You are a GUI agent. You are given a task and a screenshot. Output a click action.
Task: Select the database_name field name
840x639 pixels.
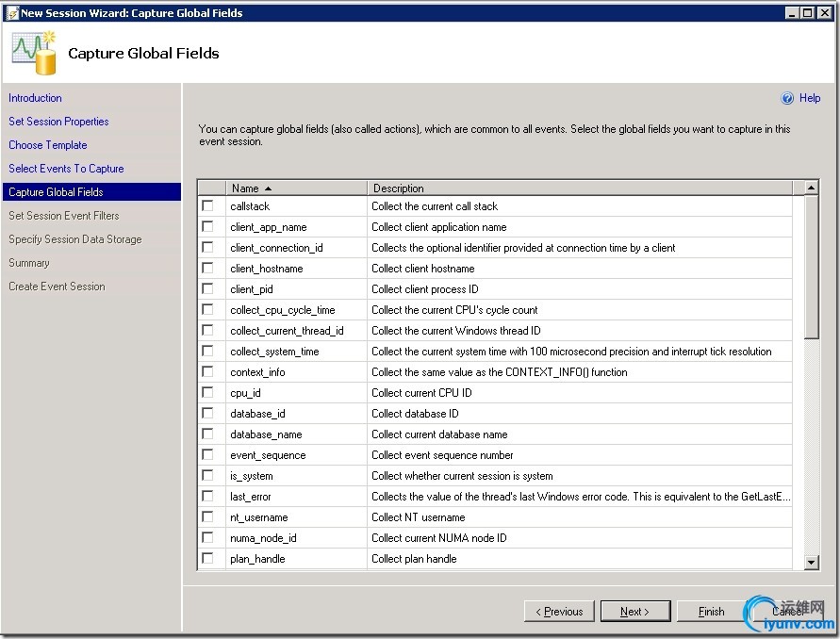(x=266, y=434)
